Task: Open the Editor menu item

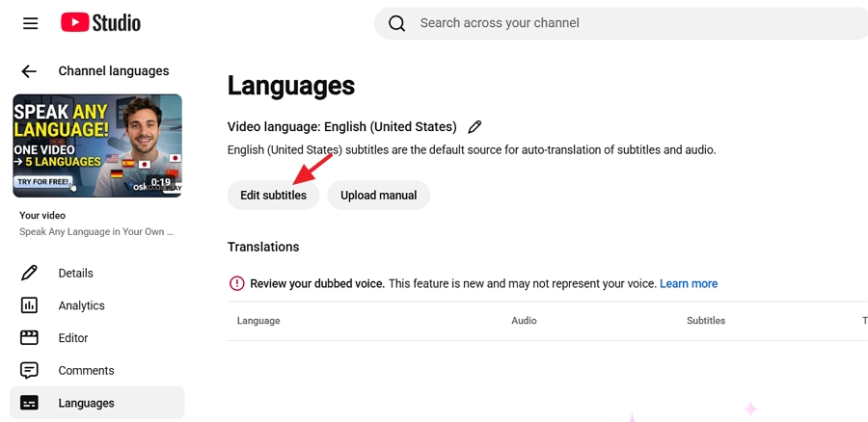Action: point(96,338)
